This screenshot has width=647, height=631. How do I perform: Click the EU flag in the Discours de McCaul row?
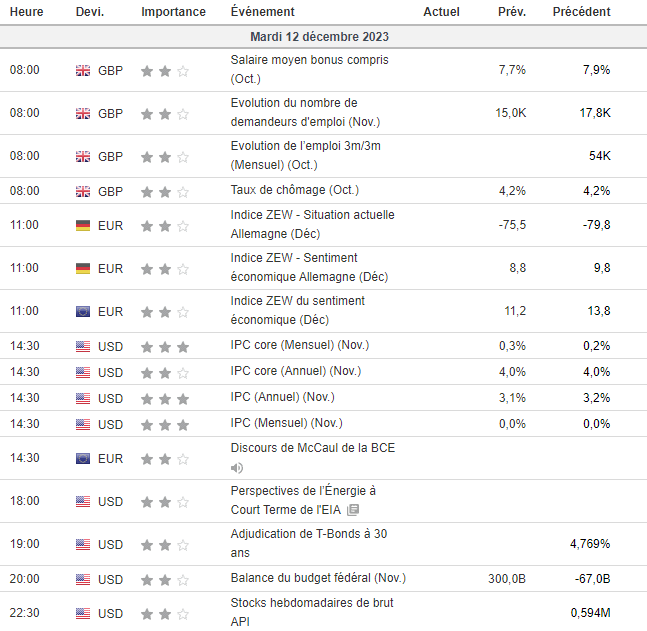pos(83,458)
